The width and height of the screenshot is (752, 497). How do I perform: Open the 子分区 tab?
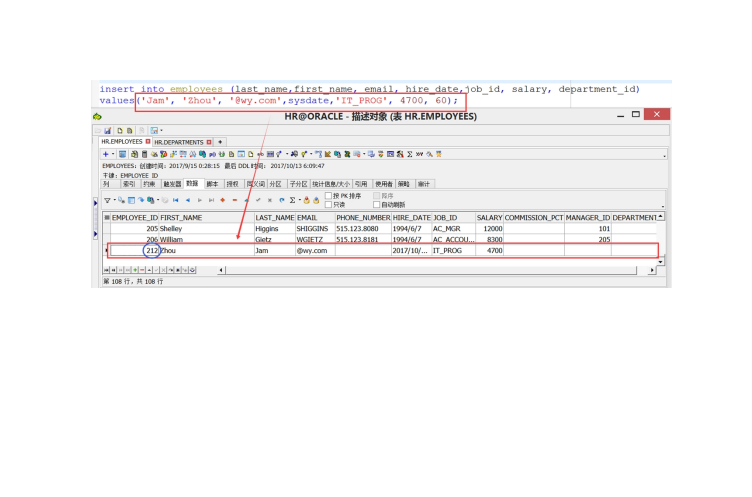click(298, 184)
